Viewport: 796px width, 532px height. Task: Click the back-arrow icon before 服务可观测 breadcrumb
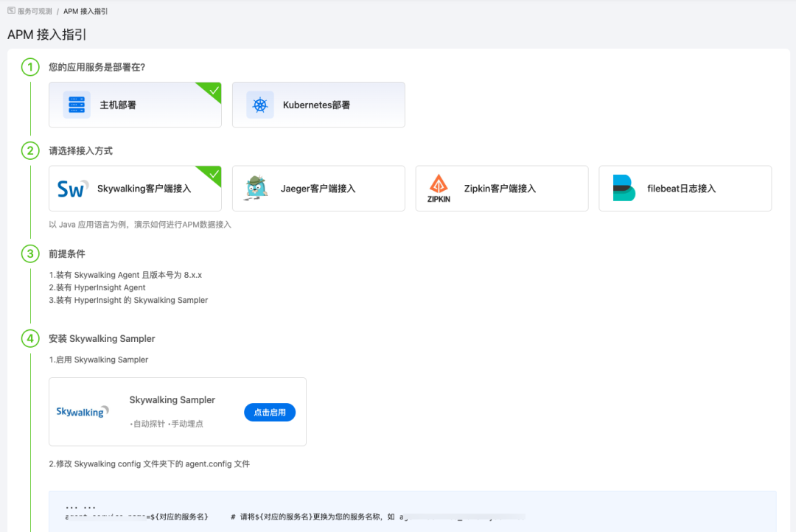[10, 11]
